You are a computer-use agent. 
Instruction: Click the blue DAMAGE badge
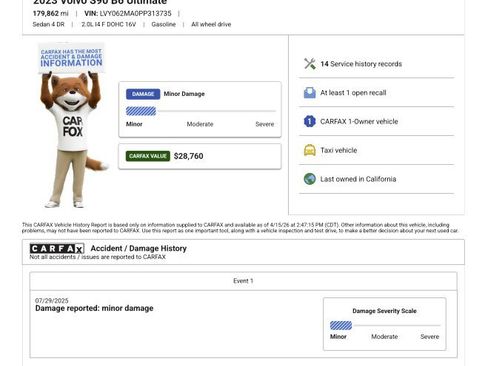pyautogui.click(x=143, y=94)
